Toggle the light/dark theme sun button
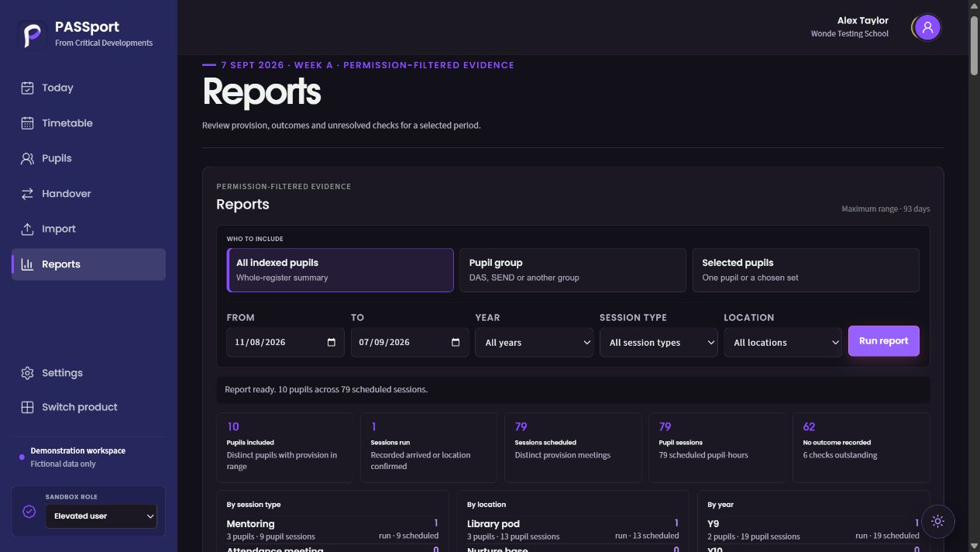Screen dimensions: 980x552 937,521
